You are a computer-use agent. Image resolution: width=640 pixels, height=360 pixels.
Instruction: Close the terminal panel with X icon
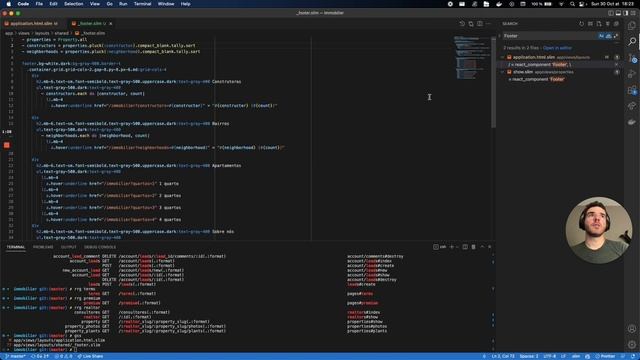pos(490,247)
